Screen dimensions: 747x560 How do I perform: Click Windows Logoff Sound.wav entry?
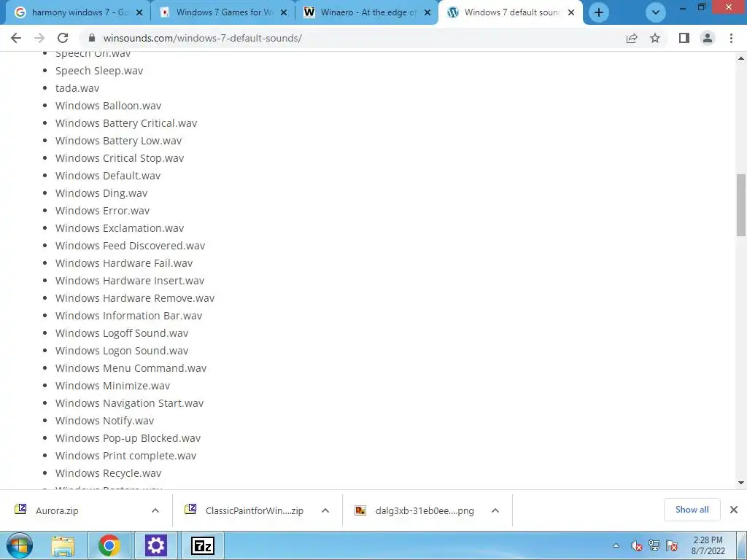tap(122, 333)
